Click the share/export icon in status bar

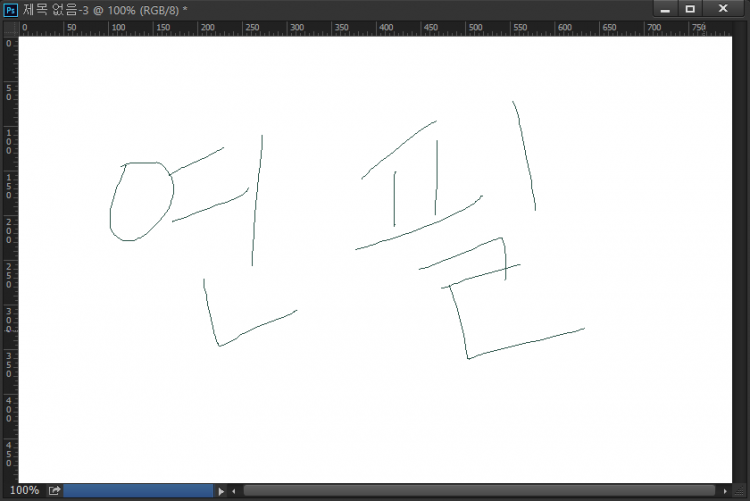pyautogui.click(x=54, y=491)
